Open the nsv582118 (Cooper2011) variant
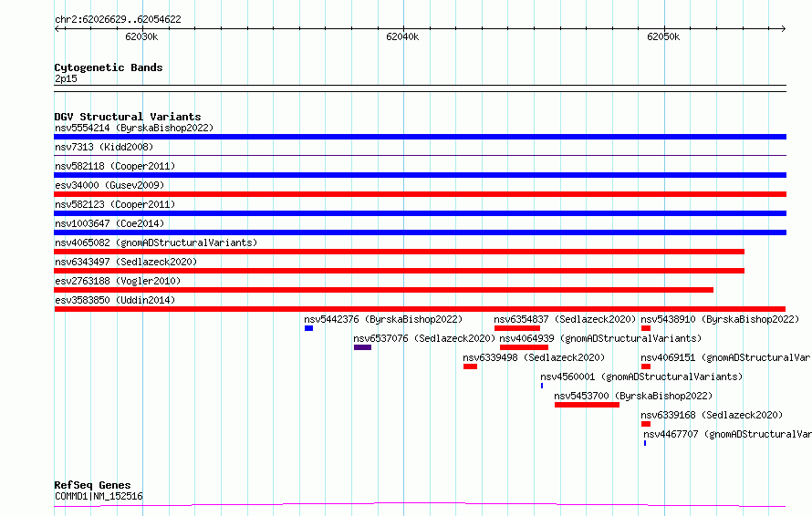The width and height of the screenshot is (812, 516). tap(115, 166)
